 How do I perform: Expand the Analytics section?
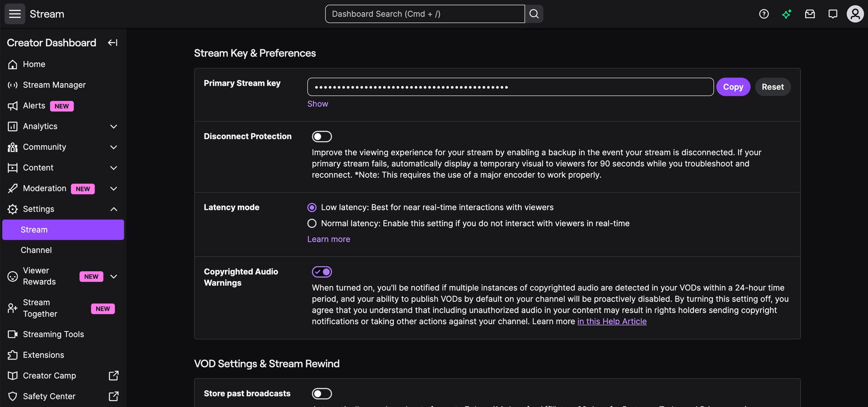[113, 127]
